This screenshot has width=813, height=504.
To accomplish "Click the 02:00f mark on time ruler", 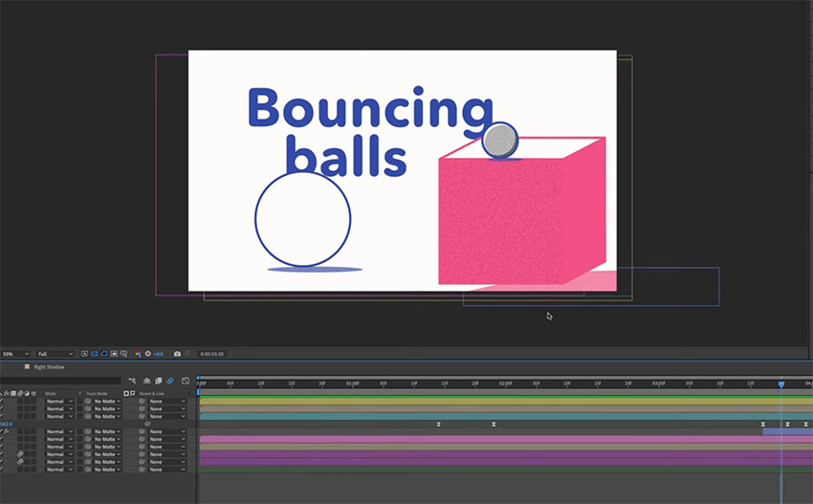I will pos(506,383).
